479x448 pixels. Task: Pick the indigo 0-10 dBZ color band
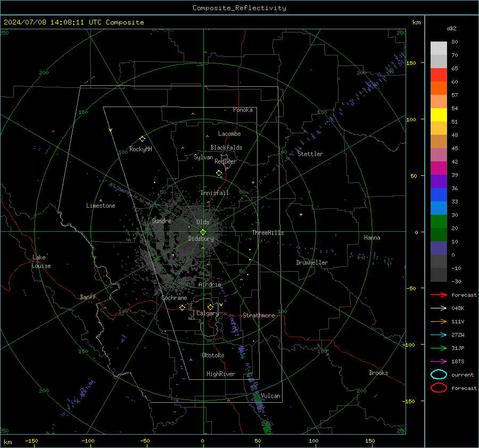(x=439, y=248)
